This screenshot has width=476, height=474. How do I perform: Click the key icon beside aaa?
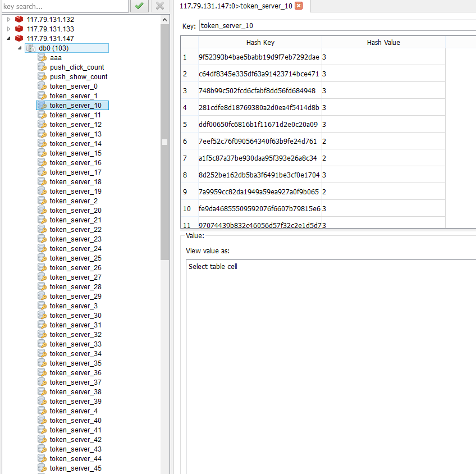point(42,57)
